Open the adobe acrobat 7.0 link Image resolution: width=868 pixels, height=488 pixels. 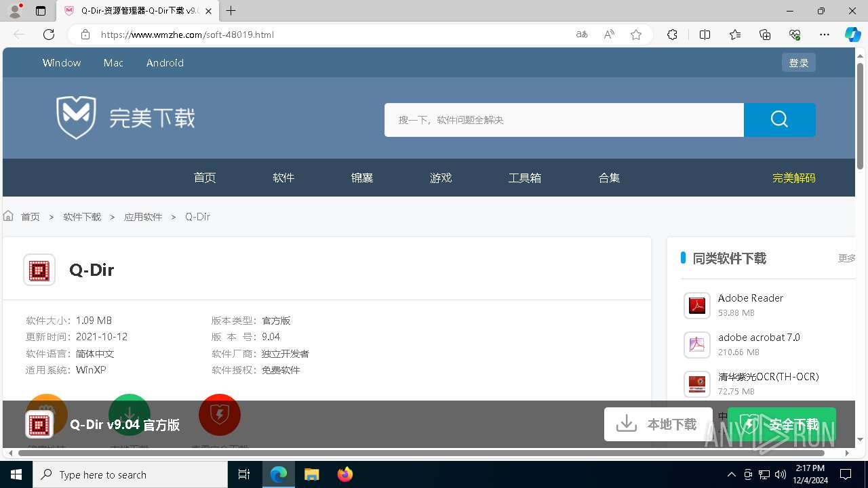(759, 338)
